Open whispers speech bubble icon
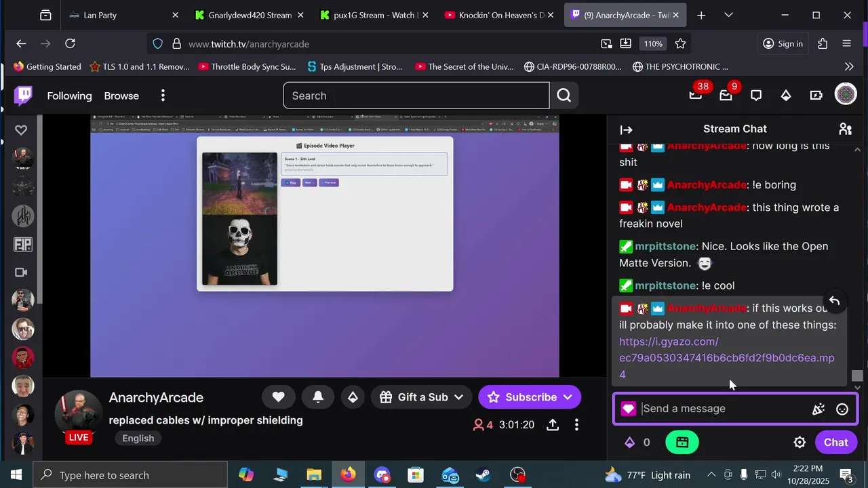 tap(756, 96)
